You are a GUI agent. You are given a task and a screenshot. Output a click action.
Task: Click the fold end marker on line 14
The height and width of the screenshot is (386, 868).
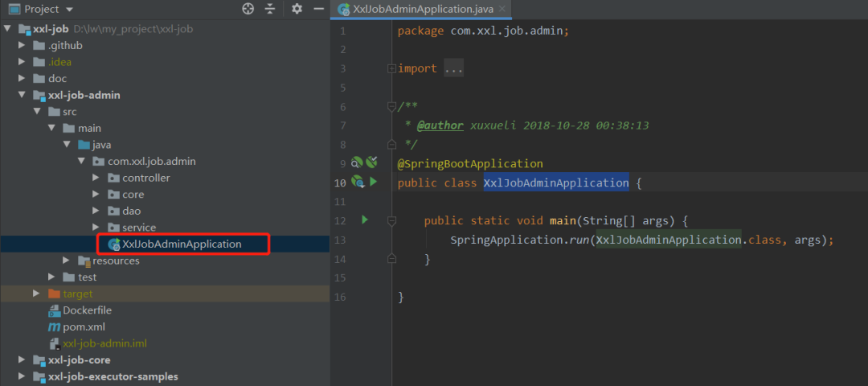coord(392,259)
